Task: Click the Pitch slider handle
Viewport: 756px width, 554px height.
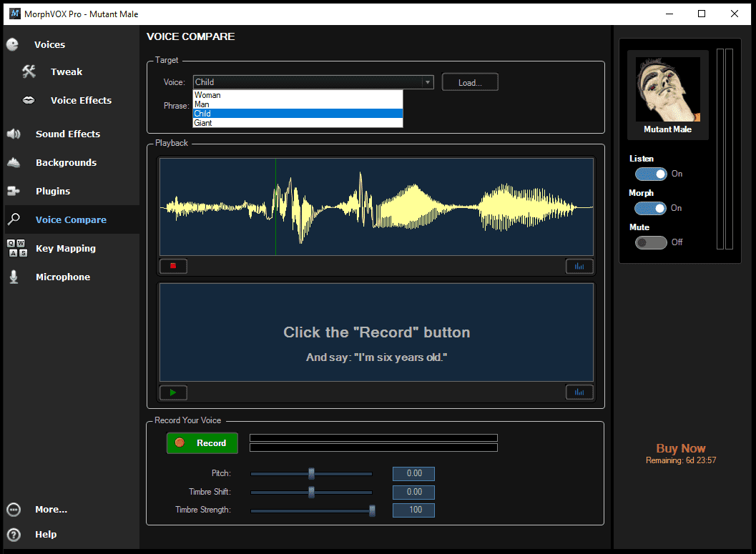Action: [x=311, y=473]
